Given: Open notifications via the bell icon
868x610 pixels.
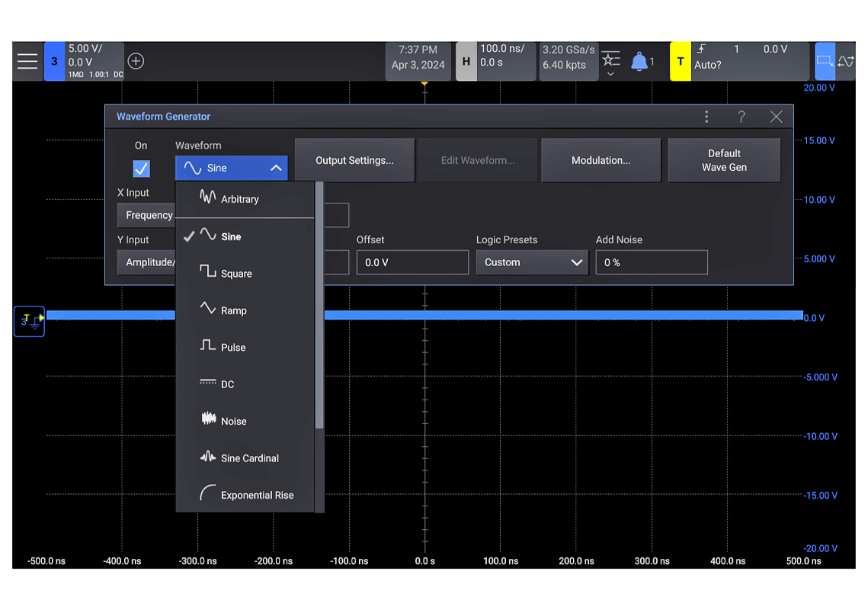Looking at the screenshot, I should tap(639, 59).
